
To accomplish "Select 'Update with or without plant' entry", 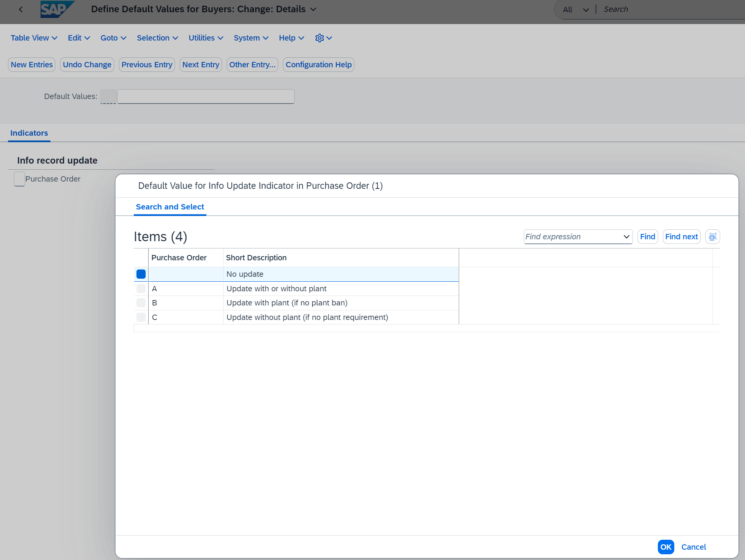I will tap(341, 289).
